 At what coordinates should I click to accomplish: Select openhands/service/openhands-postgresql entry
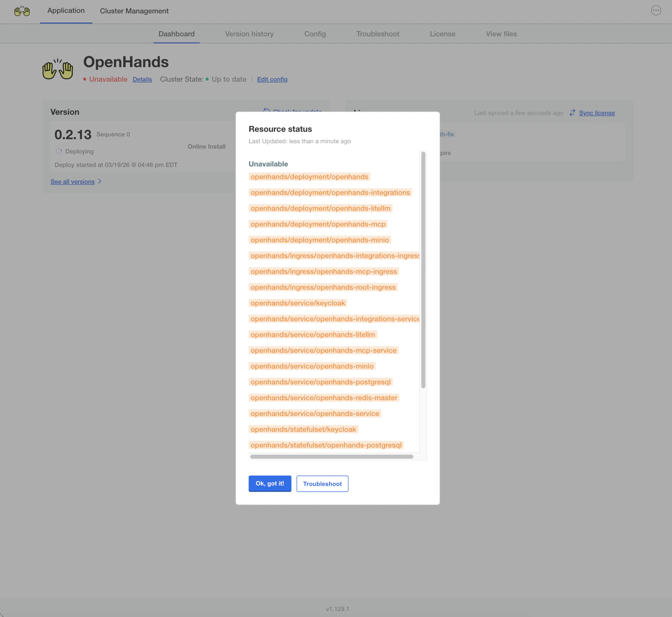coord(320,382)
